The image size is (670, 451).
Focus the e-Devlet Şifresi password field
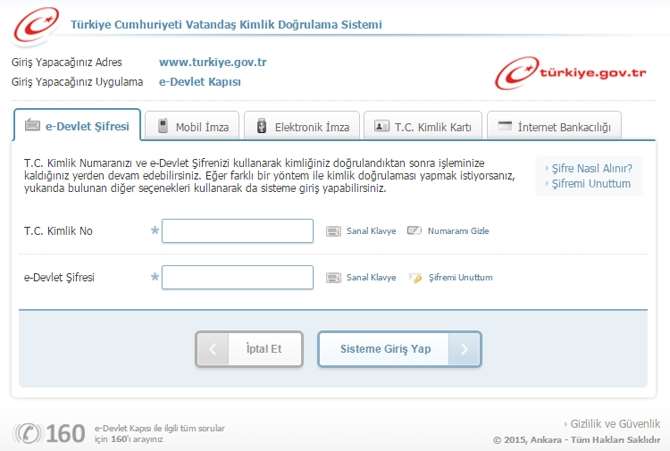click(238, 277)
